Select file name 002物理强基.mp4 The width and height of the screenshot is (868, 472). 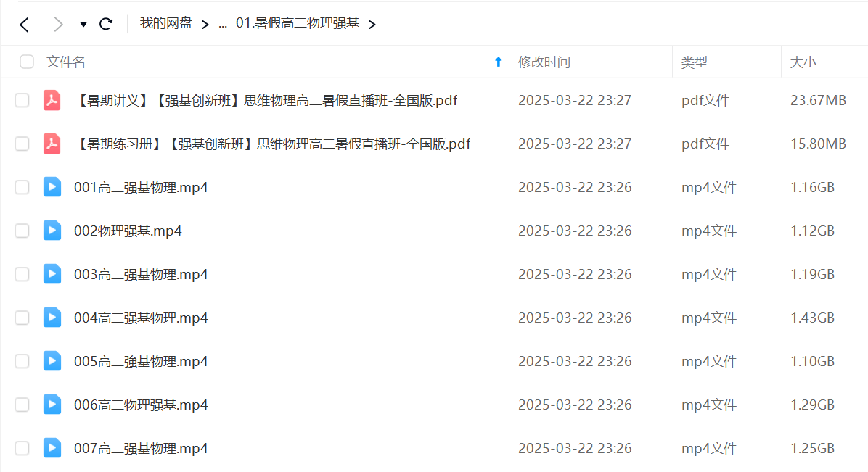click(128, 231)
